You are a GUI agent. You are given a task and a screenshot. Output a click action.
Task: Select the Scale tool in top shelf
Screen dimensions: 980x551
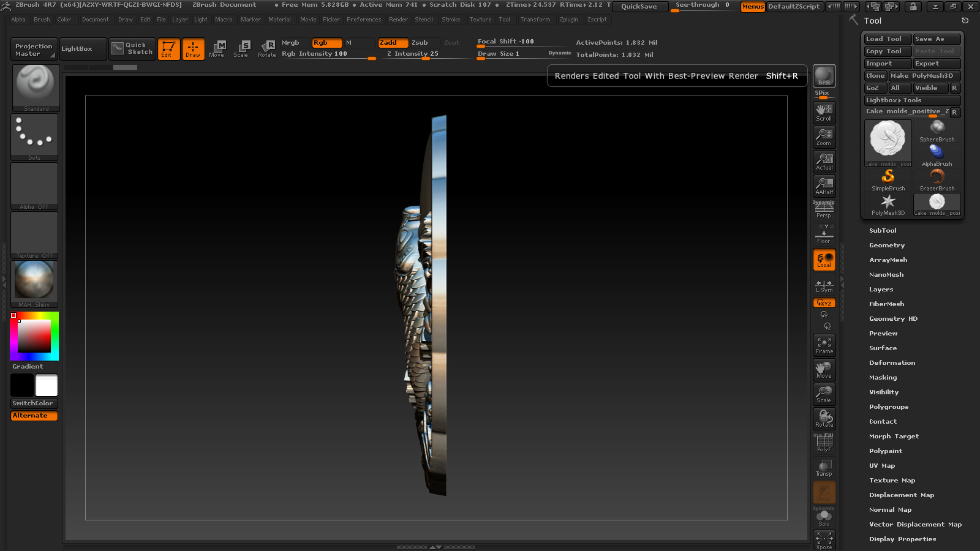coord(241,49)
